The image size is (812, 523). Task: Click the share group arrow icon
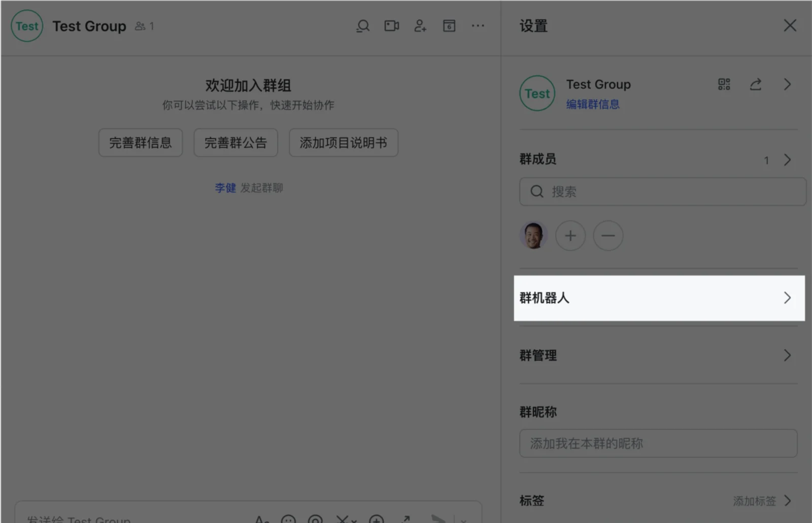coord(756,84)
